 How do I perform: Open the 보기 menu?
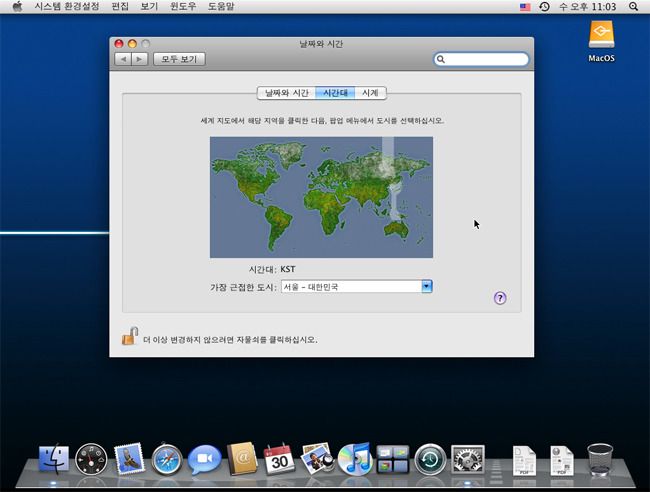pyautogui.click(x=149, y=7)
